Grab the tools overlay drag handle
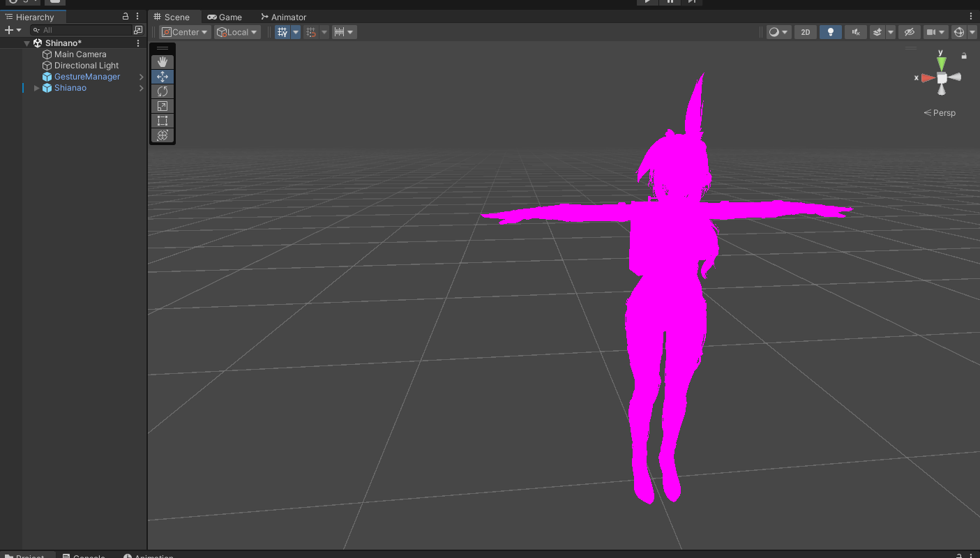The image size is (980, 558). tap(163, 48)
